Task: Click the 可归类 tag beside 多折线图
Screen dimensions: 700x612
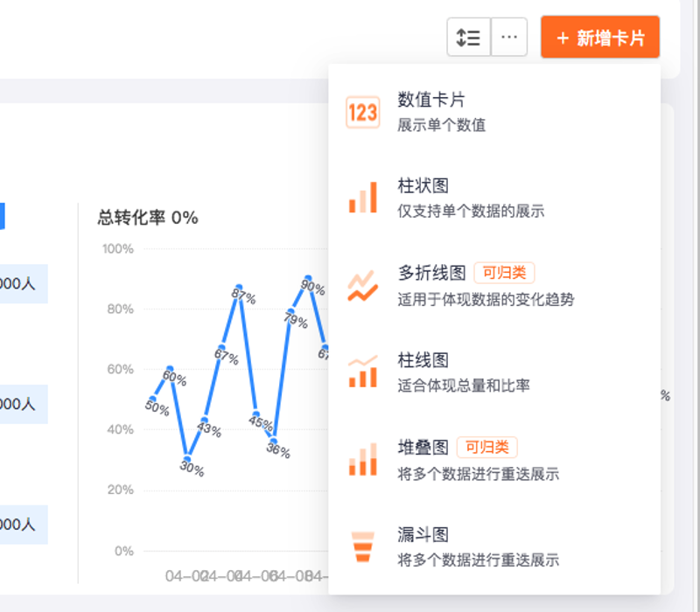Action: pyautogui.click(x=504, y=273)
